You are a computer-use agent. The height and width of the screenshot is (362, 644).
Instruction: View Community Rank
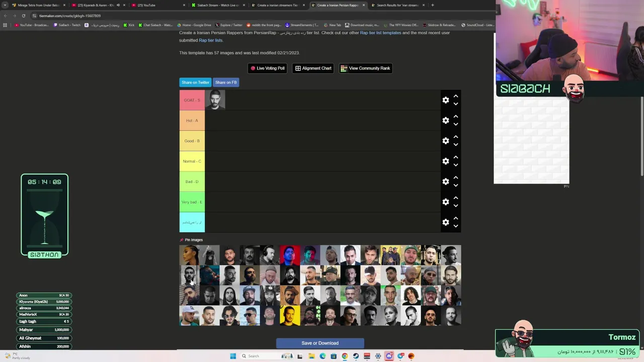366,68
